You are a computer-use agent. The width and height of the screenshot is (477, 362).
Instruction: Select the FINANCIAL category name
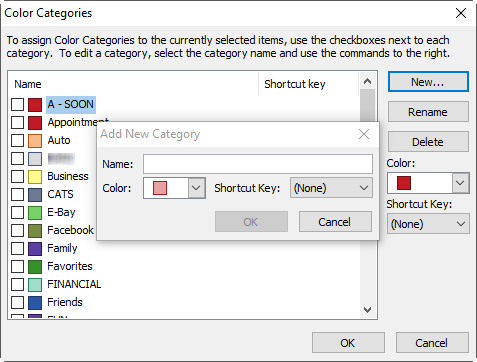pos(74,284)
